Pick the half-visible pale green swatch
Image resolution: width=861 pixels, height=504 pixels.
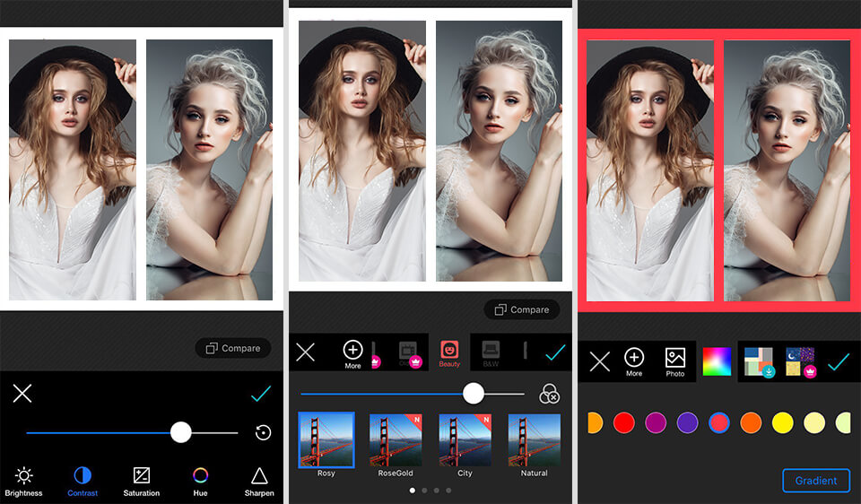tap(843, 422)
